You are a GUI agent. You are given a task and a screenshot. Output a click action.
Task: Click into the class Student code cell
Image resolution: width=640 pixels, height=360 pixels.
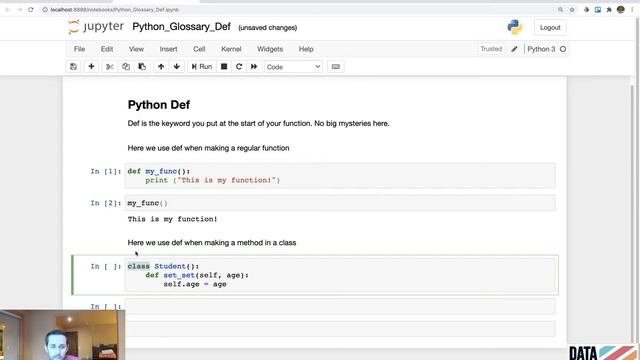click(x=340, y=275)
